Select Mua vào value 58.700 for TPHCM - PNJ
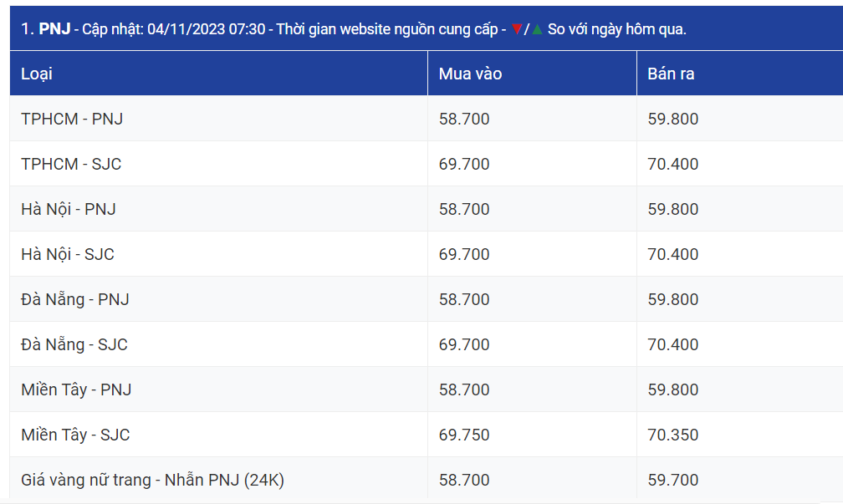Screen dimensions: 843x504 coord(464,119)
